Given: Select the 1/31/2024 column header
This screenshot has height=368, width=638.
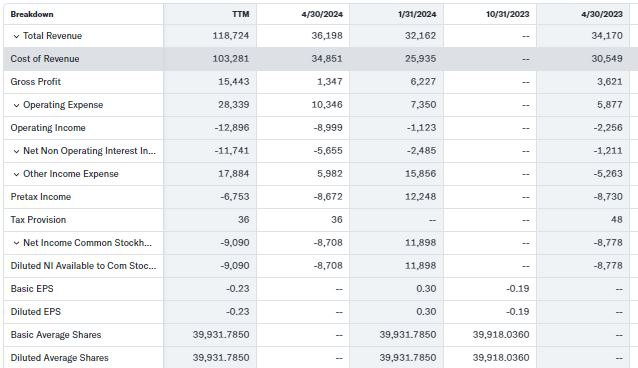Looking at the screenshot, I should coord(417,14).
